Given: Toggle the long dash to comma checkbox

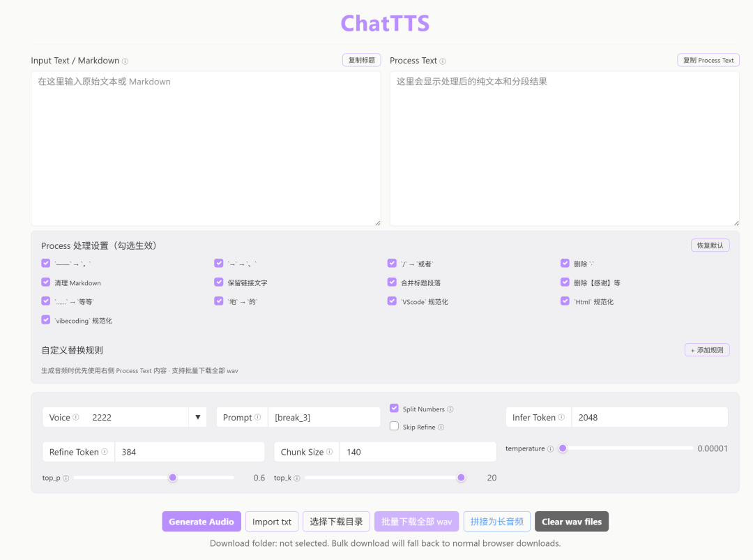Looking at the screenshot, I should (45, 263).
